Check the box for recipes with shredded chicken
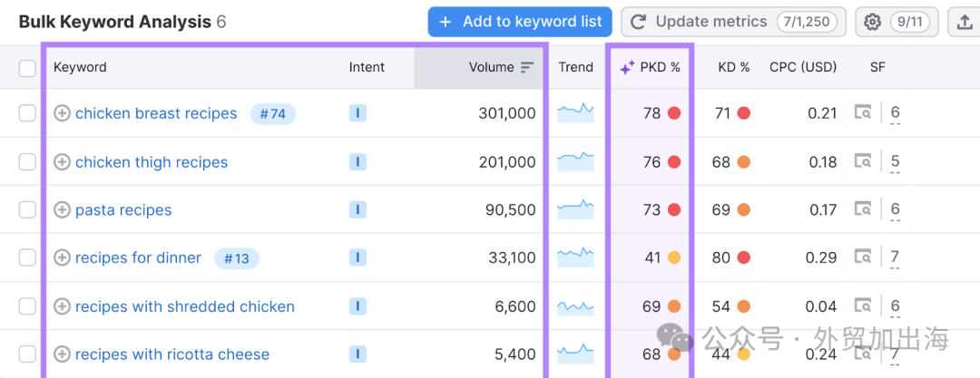This screenshot has width=980, height=378. click(x=27, y=306)
